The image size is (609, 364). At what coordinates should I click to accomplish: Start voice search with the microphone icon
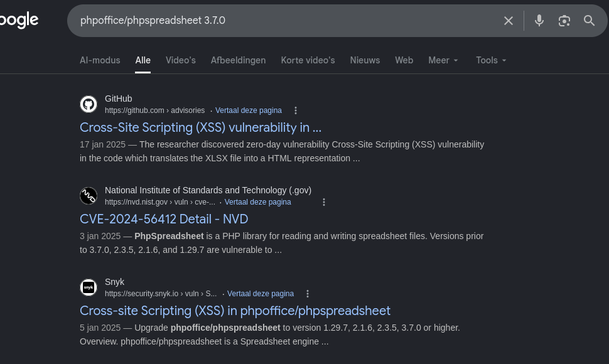[x=539, y=21]
